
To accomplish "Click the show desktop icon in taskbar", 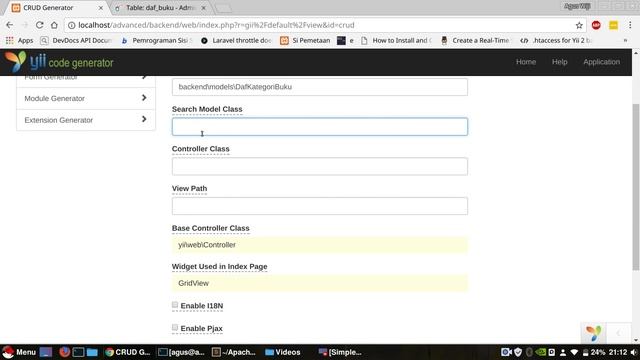I will pyautogui.click(x=46, y=352).
